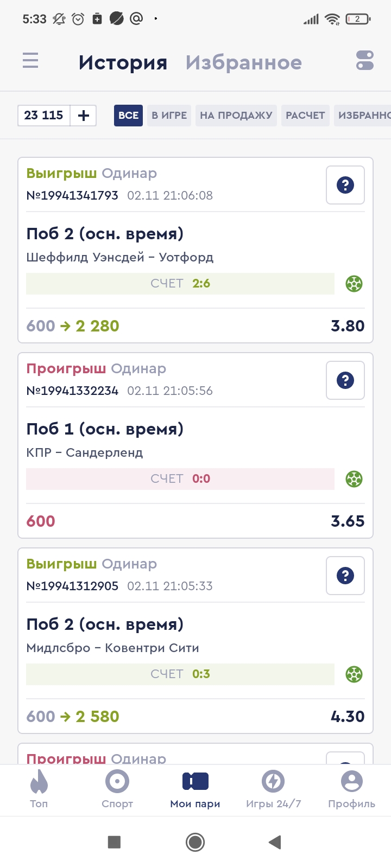Viewport: 391px width, 868px height.
Task: Tap the plus button to add funds
Action: (84, 116)
